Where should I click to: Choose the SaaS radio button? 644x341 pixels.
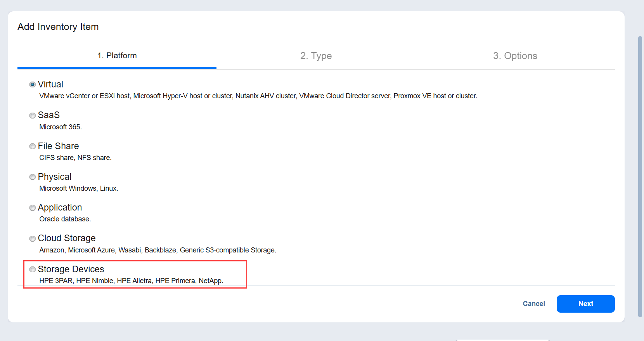coord(33,115)
